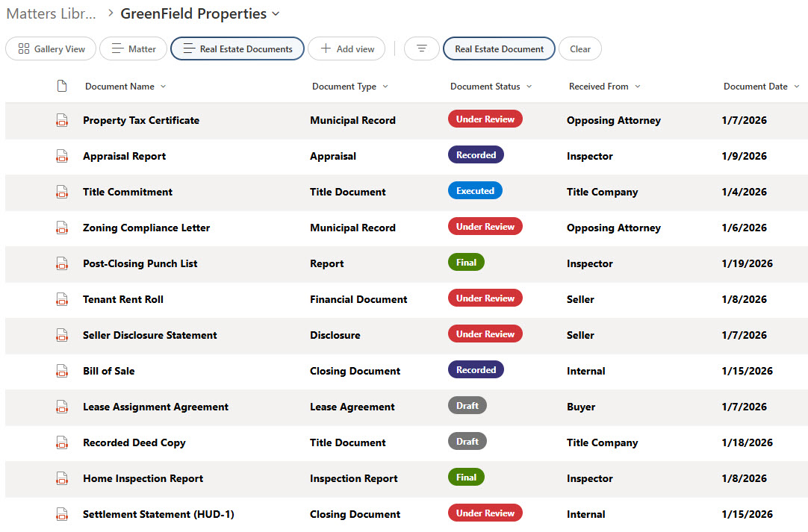The image size is (808, 532).
Task: Click the PDF icon beside Home Inspection Report
Action: click(62, 478)
